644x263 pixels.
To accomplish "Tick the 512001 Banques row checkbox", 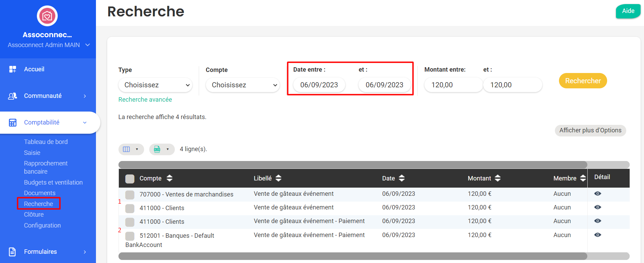I will click(x=130, y=236).
